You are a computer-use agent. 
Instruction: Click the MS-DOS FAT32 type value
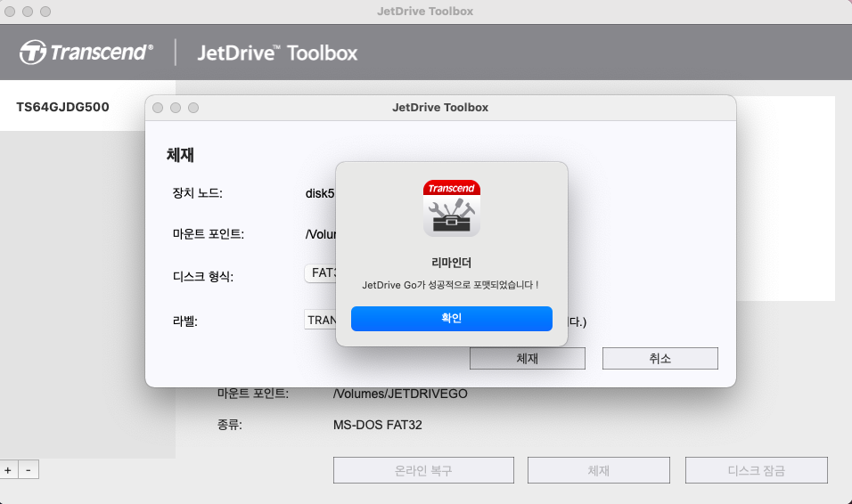click(x=378, y=425)
